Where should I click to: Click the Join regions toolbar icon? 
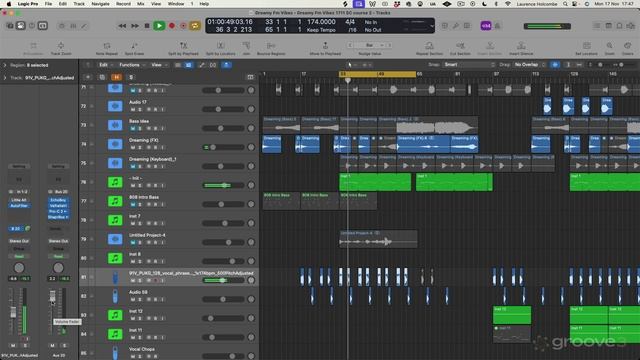[x=246, y=46]
